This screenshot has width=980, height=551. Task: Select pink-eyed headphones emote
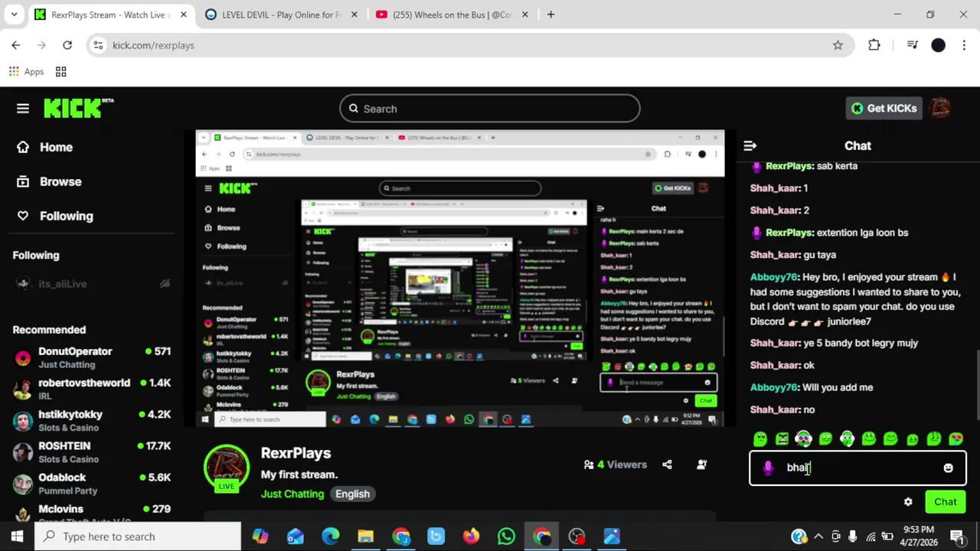point(803,439)
